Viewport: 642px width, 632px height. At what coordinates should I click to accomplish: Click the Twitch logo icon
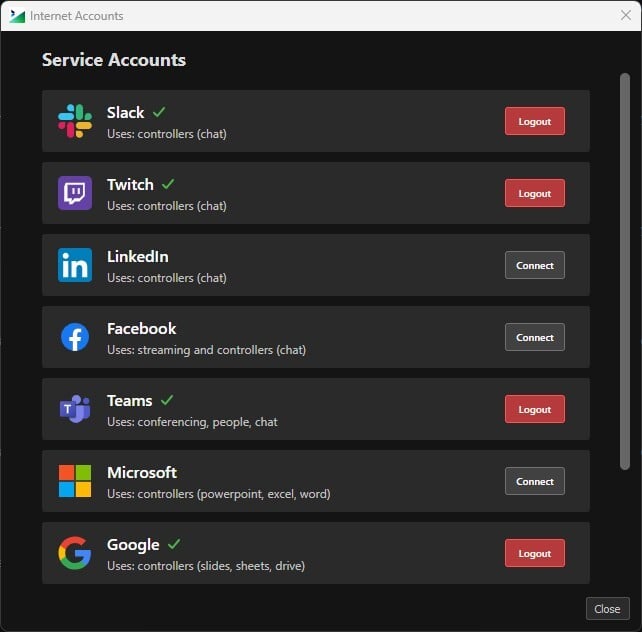pos(75,193)
